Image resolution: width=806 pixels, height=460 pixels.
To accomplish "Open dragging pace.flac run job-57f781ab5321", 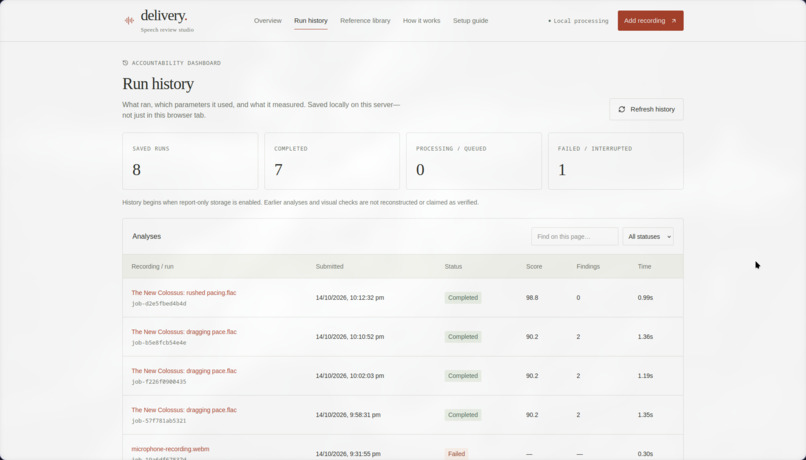I will (184, 410).
